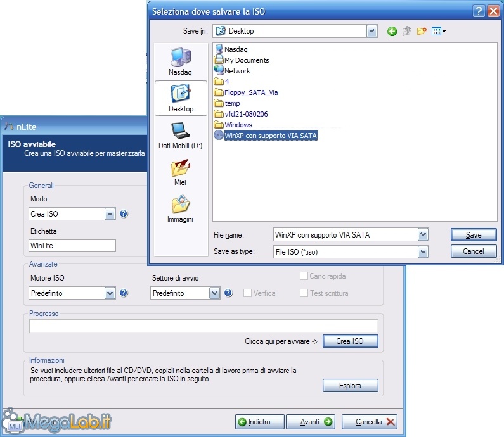Enable the Canc rapida checkbox
The height and width of the screenshot is (437, 504).
click(304, 275)
